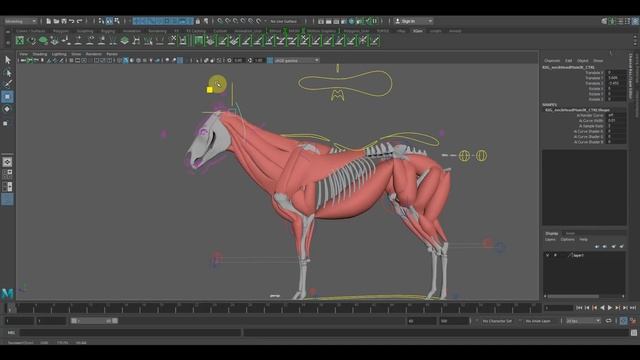Open the Sign In dropdown

coord(413,21)
